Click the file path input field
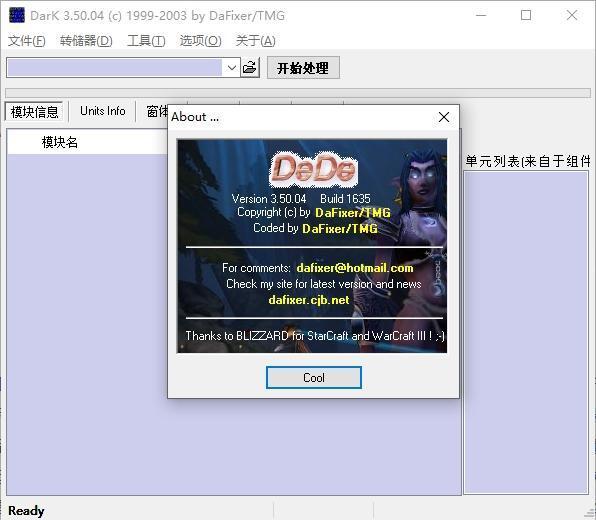Screen dimensions: 596x520 tap(114, 68)
